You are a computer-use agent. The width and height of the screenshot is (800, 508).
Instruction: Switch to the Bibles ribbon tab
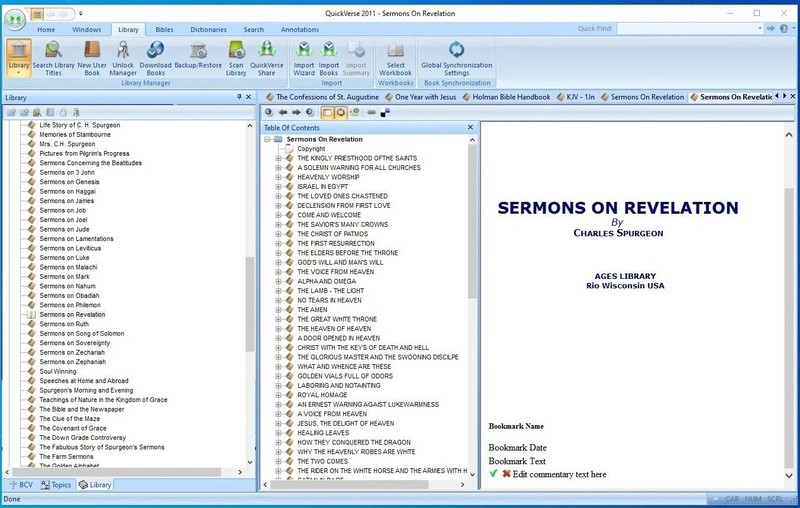pyautogui.click(x=164, y=30)
